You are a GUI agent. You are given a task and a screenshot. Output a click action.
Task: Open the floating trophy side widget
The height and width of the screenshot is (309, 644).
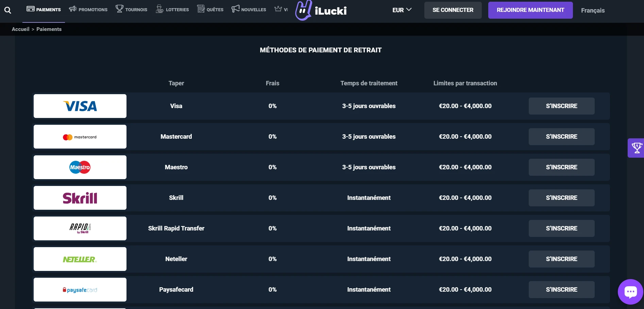[636, 148]
